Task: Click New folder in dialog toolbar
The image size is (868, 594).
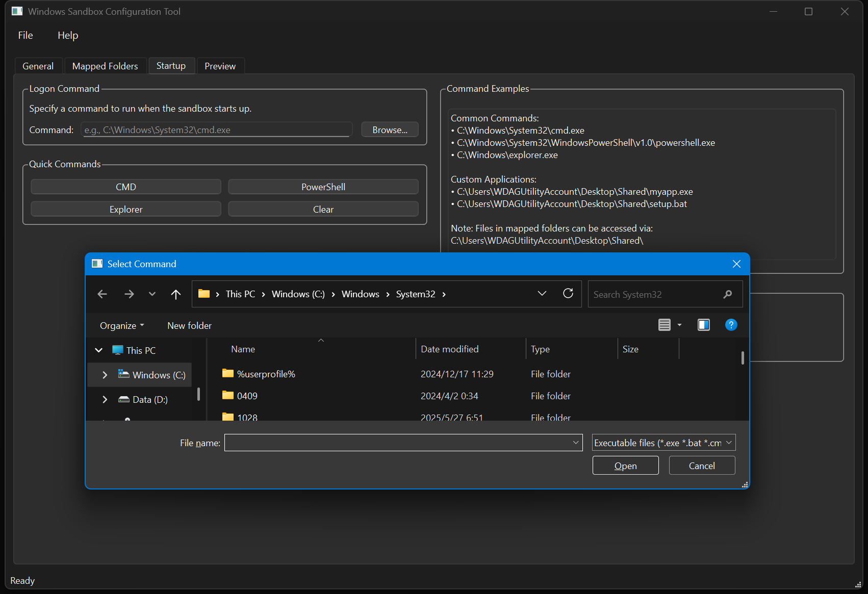Action: tap(189, 326)
